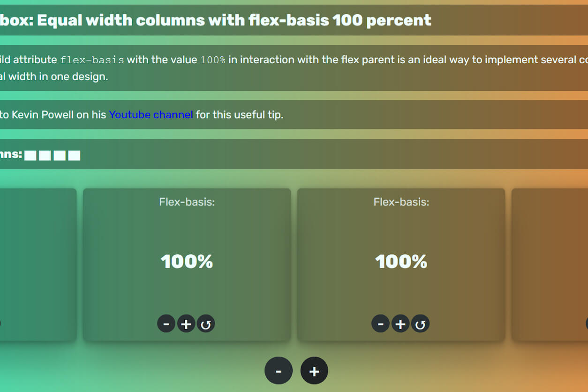Screen dimensions: 588x392
Task: Select the first white column indicator square
Action: pos(30,156)
